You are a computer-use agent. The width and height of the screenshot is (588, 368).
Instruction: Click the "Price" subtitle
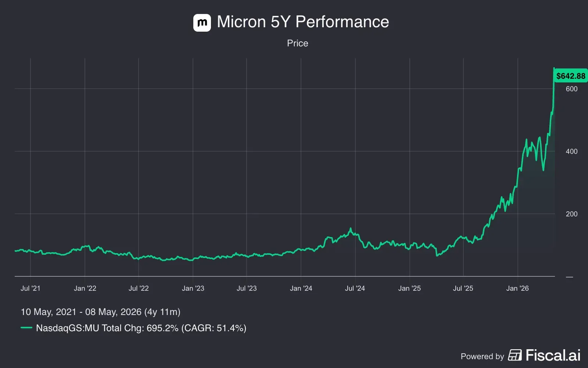298,43
